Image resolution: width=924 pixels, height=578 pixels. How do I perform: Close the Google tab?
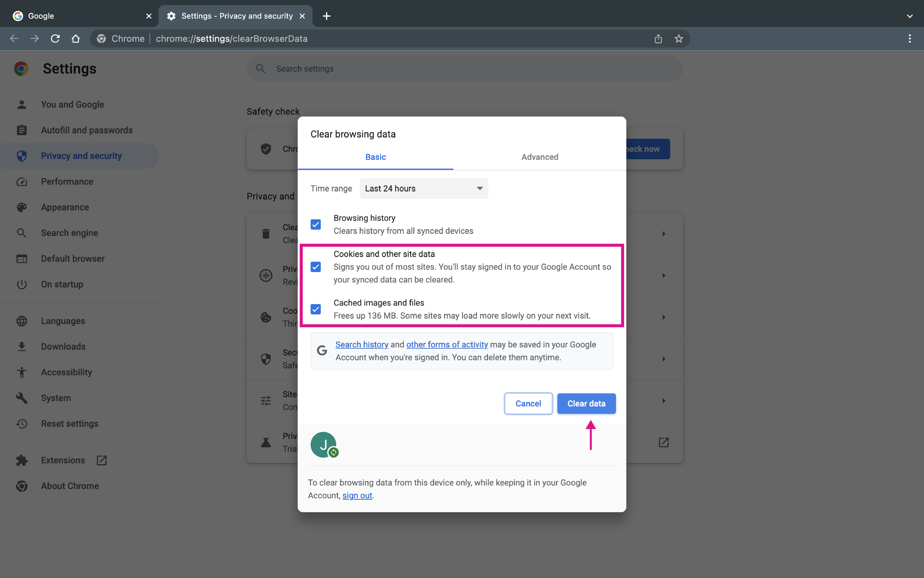point(149,16)
